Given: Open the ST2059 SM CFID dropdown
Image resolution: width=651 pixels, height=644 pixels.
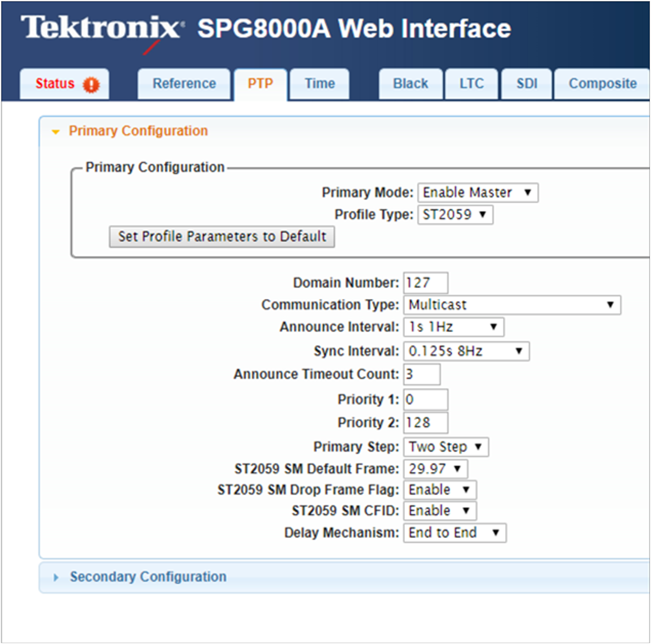Looking at the screenshot, I should click(x=440, y=511).
